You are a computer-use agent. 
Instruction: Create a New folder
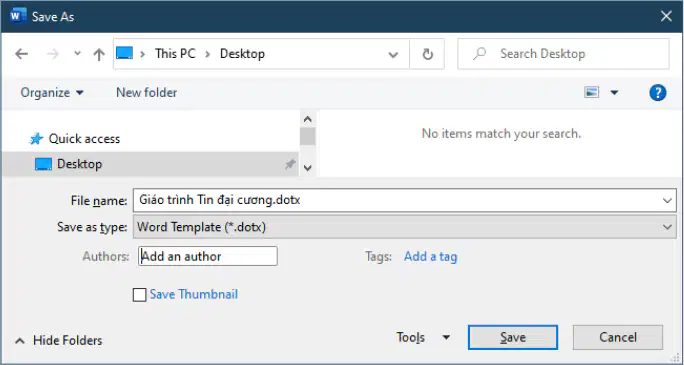[x=147, y=93]
